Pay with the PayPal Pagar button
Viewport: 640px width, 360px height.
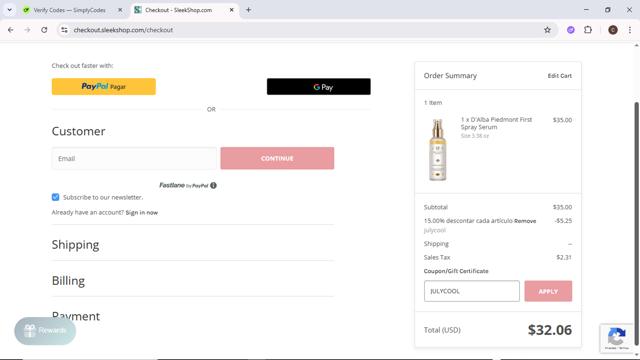click(104, 87)
